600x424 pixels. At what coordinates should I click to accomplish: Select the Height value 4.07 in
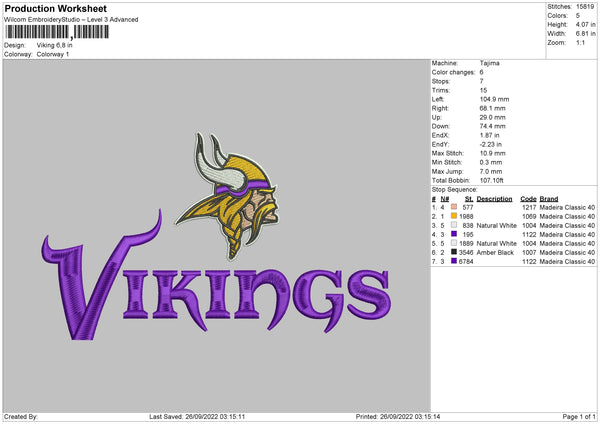[x=585, y=24]
